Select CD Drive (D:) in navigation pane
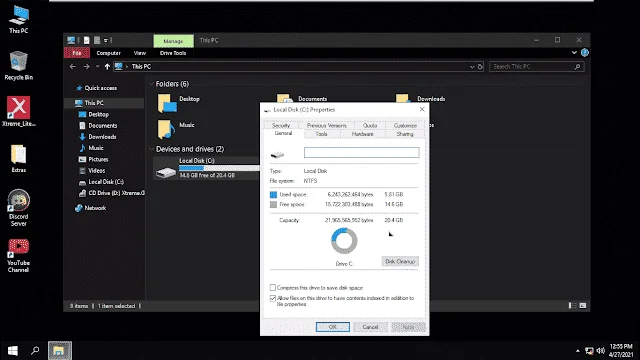The height and width of the screenshot is (360, 640). pos(116,193)
